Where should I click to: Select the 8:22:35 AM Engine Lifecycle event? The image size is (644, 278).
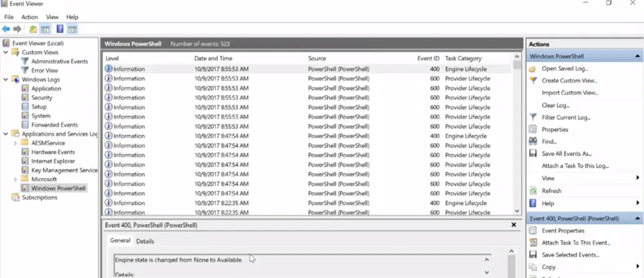(307, 203)
